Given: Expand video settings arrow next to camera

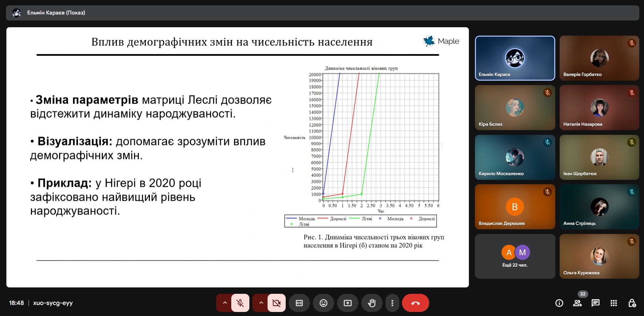Looking at the screenshot, I should [x=261, y=303].
